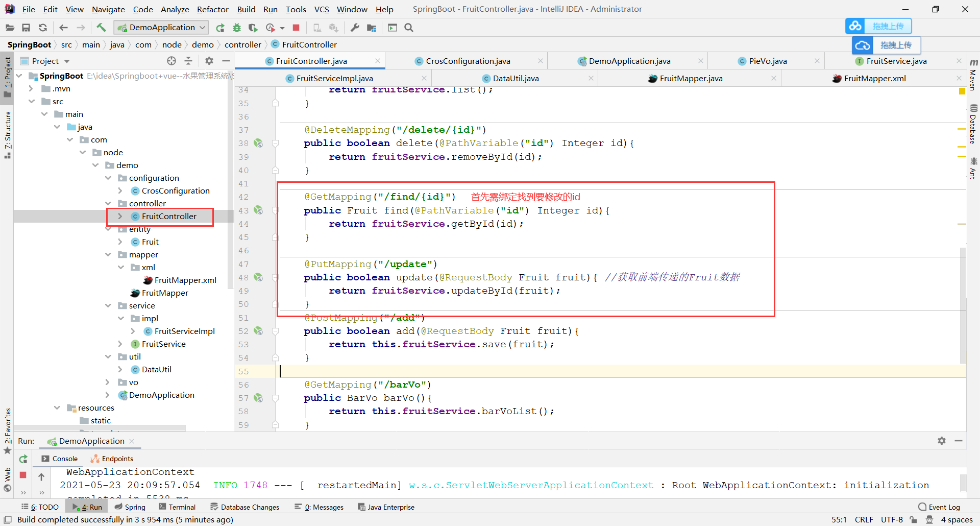Click controller in the breadcrumb bar
The width and height of the screenshot is (980, 526).
(x=243, y=44)
